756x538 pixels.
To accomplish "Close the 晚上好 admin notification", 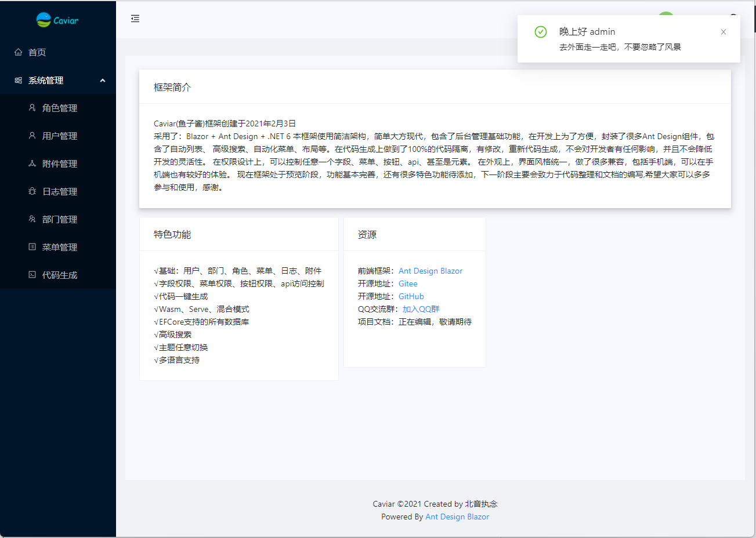I will (x=724, y=32).
